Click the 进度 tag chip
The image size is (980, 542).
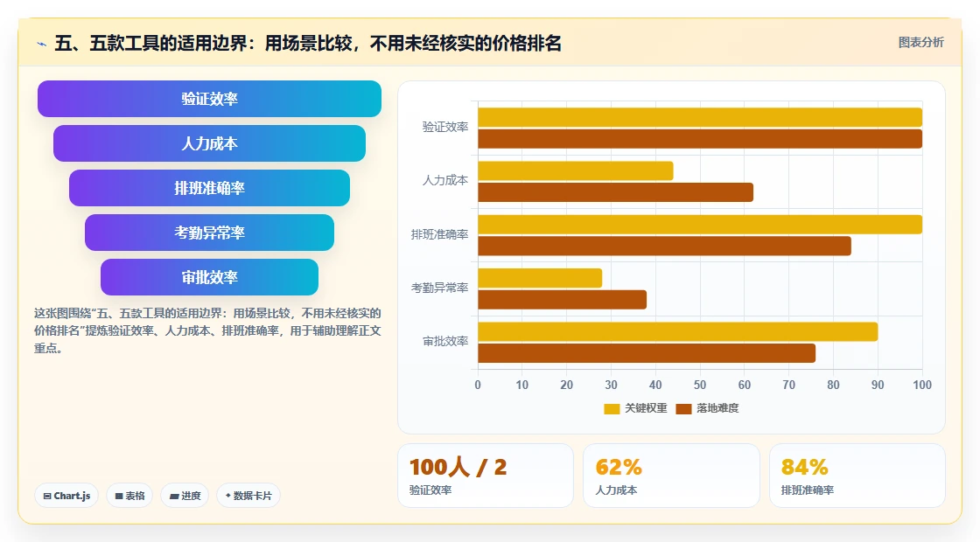pos(185,496)
